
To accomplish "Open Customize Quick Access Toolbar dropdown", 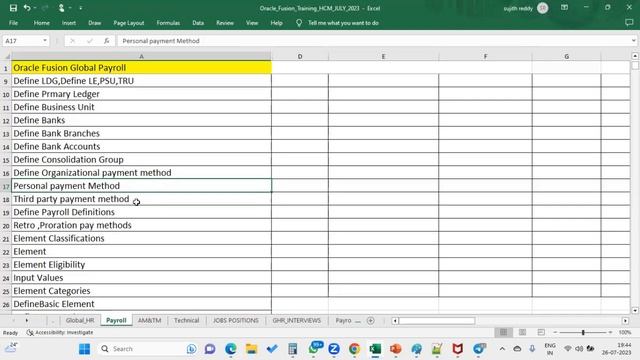I will pyautogui.click(x=80, y=8).
